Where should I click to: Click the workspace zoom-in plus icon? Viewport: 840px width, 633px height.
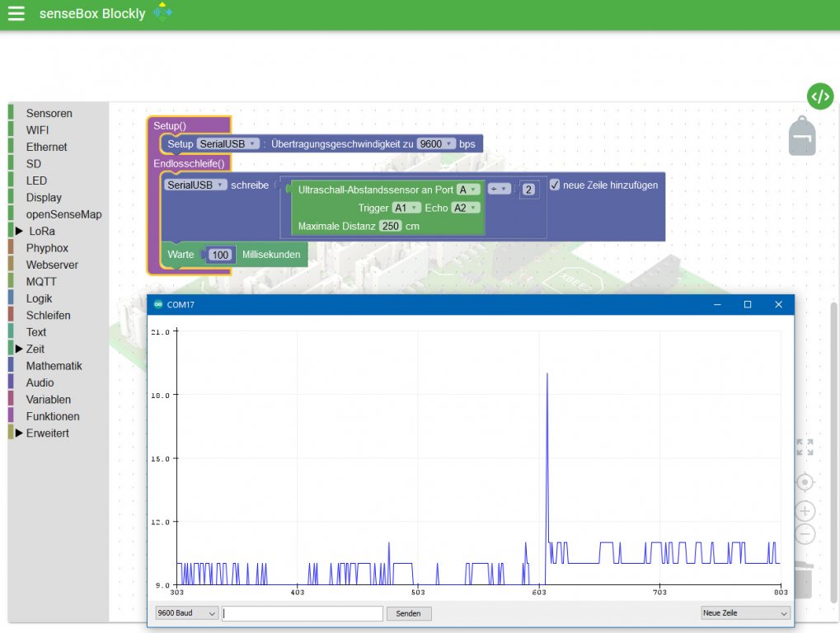click(805, 511)
